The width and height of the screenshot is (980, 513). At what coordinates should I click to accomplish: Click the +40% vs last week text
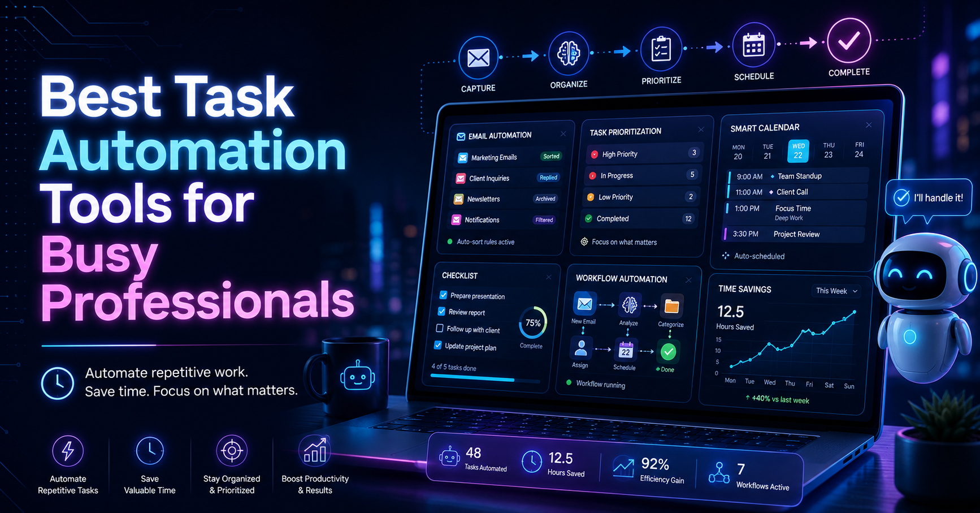click(x=777, y=399)
